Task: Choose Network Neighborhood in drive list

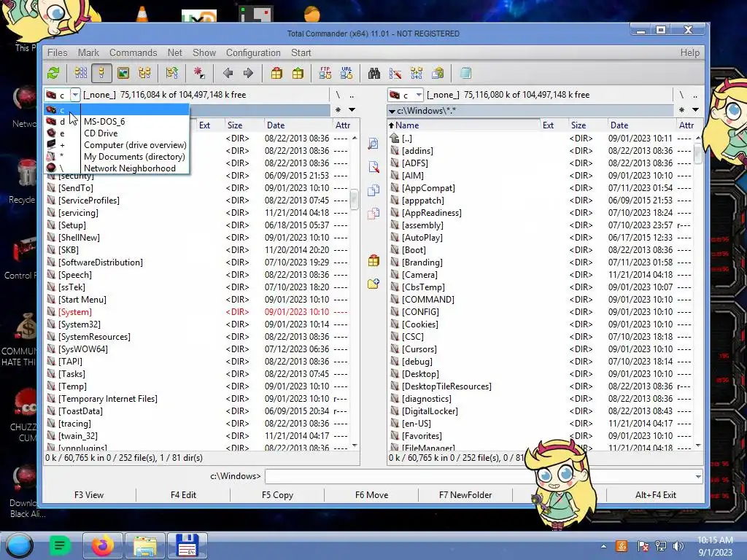Action: tap(117, 168)
